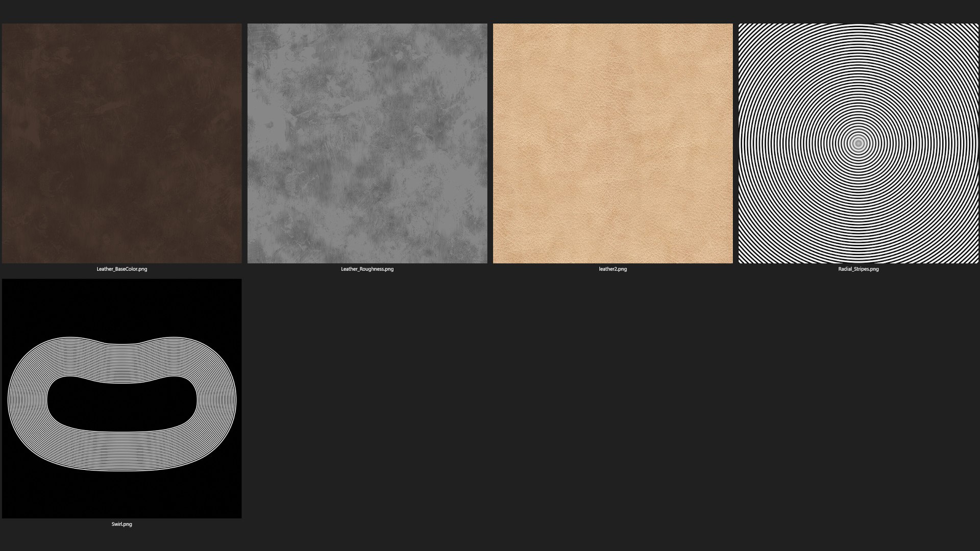Select the Swirl.png ring pattern thumbnail
Image resolution: width=980 pixels, height=551 pixels.
pyautogui.click(x=121, y=398)
